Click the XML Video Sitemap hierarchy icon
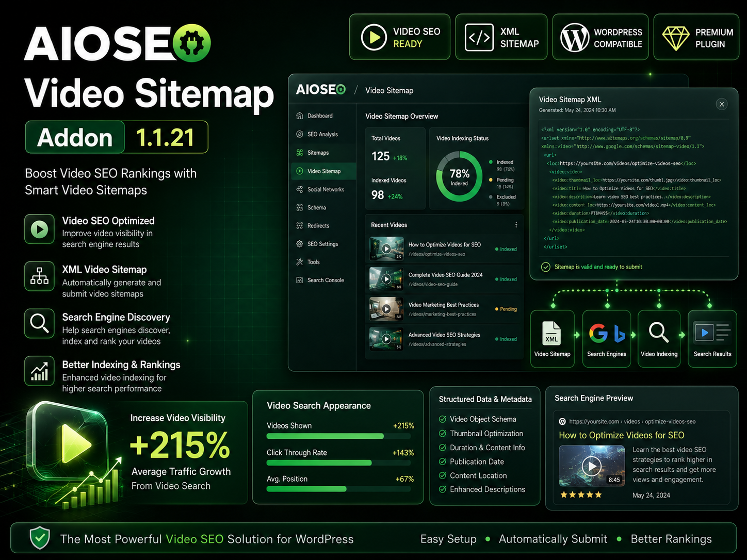The height and width of the screenshot is (560, 747). pyautogui.click(x=39, y=276)
